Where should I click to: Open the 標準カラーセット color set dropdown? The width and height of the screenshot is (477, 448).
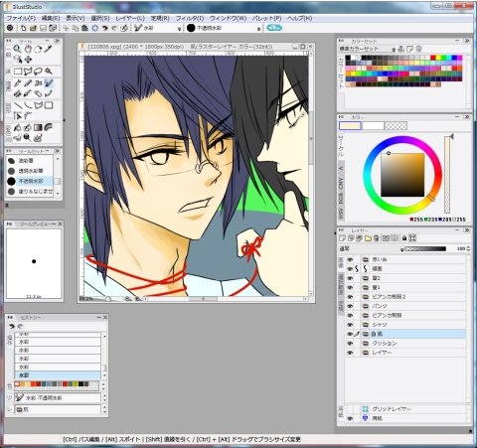(x=394, y=50)
